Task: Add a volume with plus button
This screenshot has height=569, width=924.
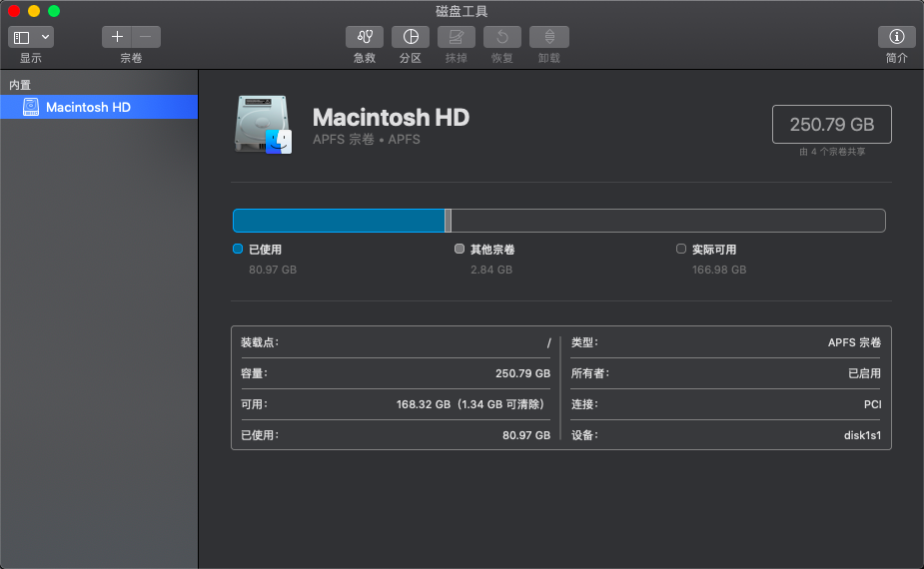Action: pyautogui.click(x=117, y=37)
